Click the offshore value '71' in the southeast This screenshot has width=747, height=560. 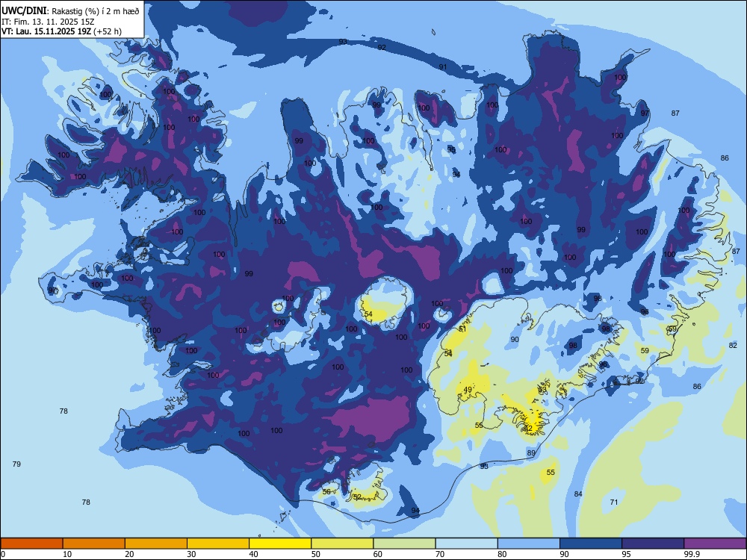(614, 502)
